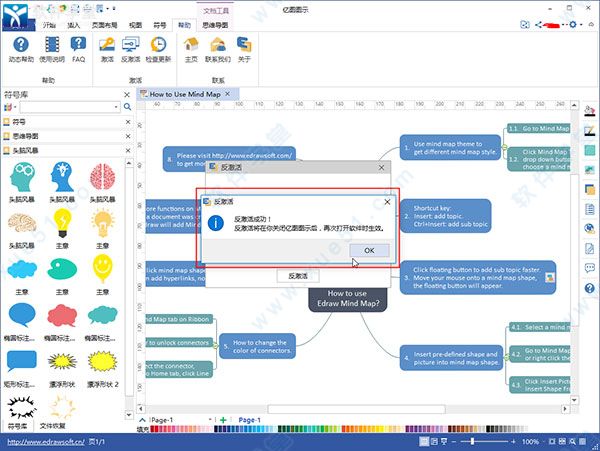This screenshot has height=451, width=600.
Task: Click the fit-to-window zoom magnifier in status bar
Action: click(x=572, y=441)
